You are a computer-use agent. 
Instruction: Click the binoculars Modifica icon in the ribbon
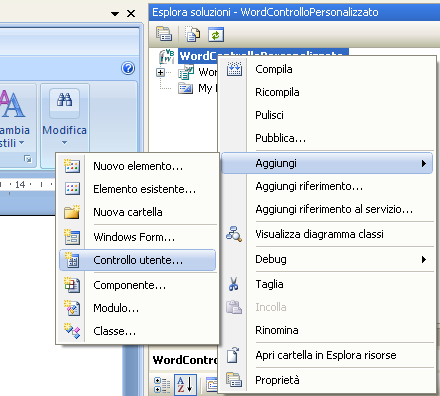[x=64, y=100]
